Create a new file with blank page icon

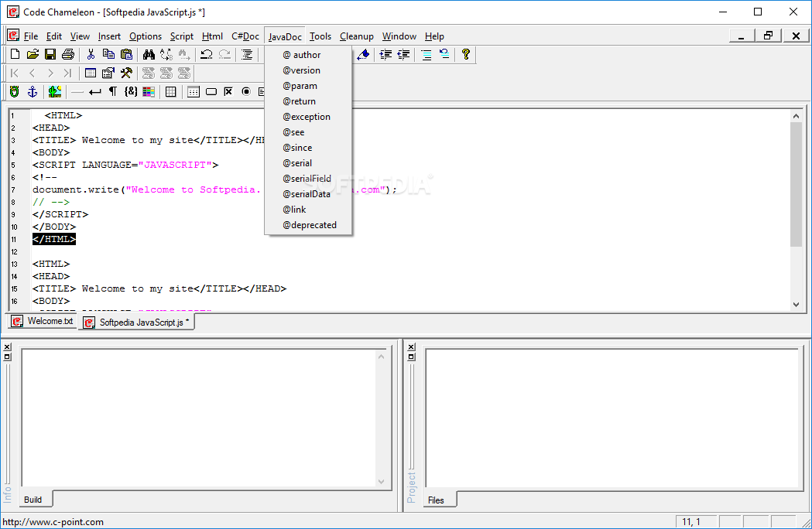click(15, 54)
